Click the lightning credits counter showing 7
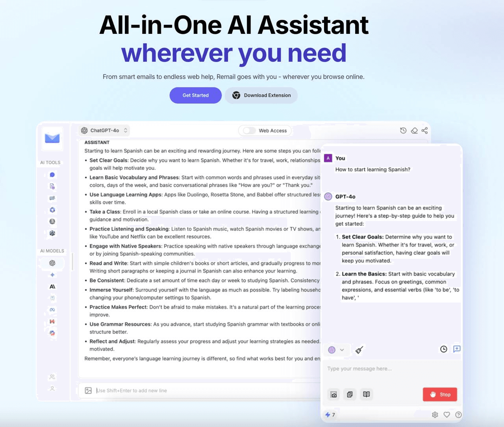The height and width of the screenshot is (427, 504). coord(330,415)
